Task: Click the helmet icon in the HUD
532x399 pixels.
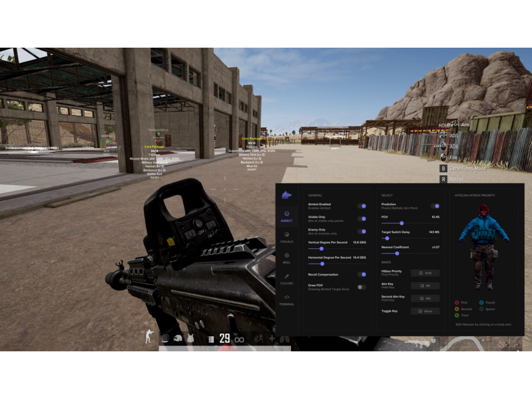Action: point(178,338)
